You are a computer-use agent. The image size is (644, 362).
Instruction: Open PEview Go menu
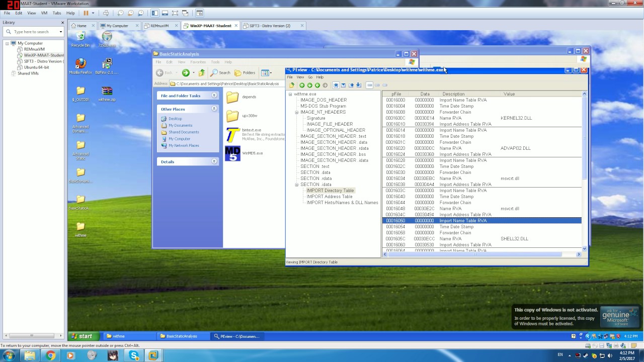pyautogui.click(x=310, y=77)
